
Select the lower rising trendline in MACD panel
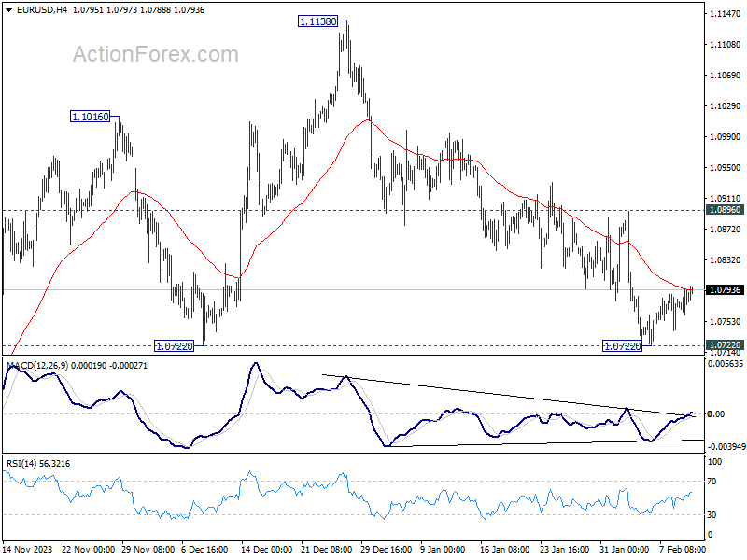click(547, 443)
